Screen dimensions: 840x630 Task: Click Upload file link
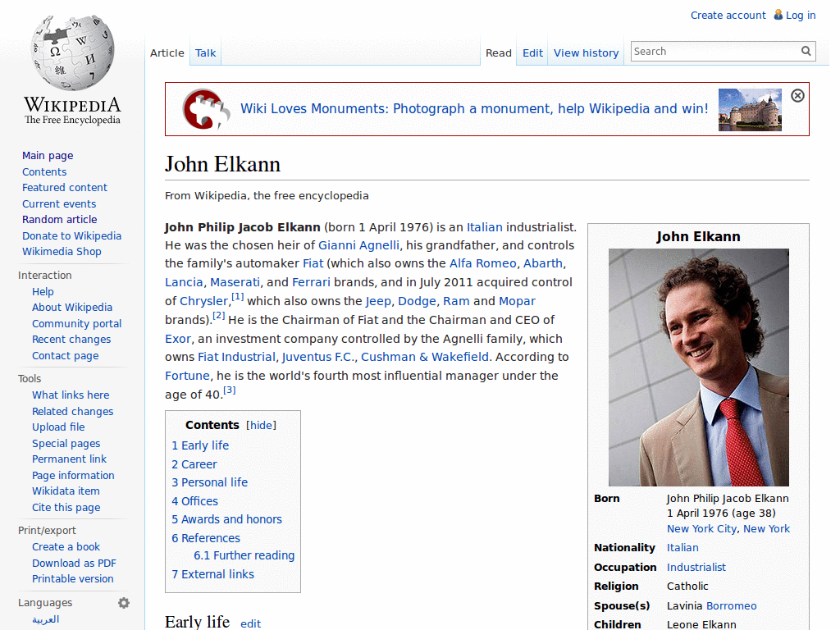(58, 427)
